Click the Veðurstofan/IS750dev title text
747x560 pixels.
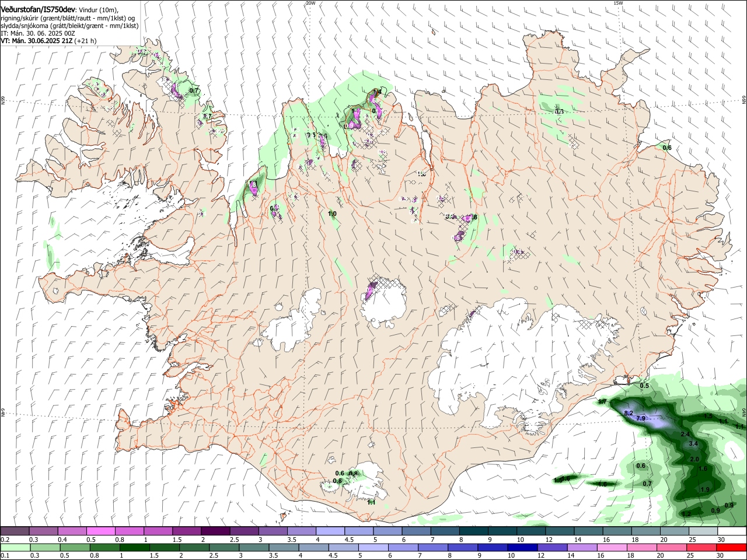(38, 10)
